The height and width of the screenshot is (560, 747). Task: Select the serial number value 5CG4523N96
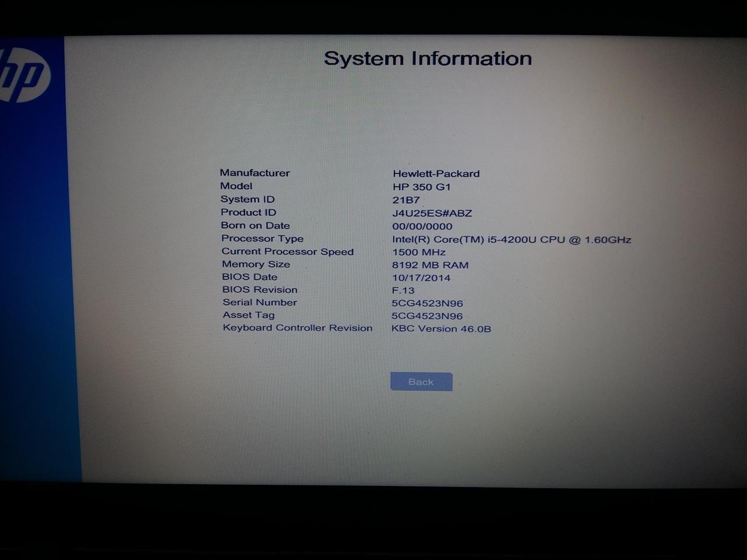pos(427,303)
